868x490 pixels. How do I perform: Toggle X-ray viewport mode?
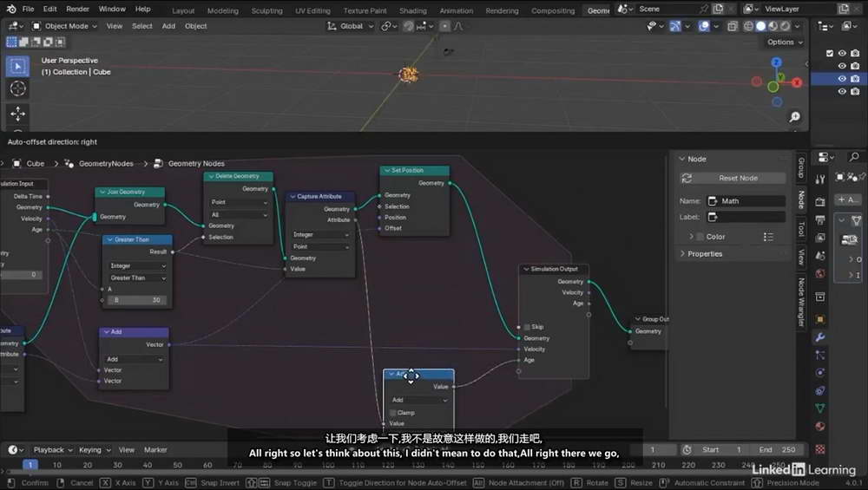(733, 26)
